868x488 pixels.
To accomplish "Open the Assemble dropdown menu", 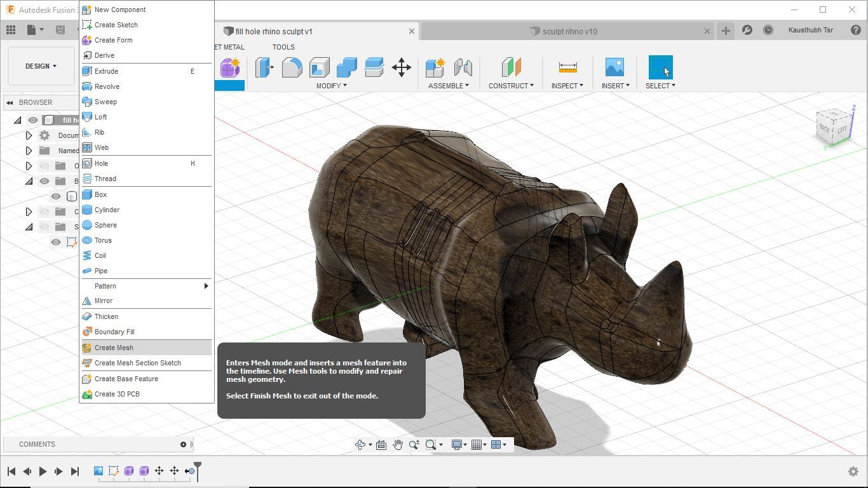I will tap(449, 86).
